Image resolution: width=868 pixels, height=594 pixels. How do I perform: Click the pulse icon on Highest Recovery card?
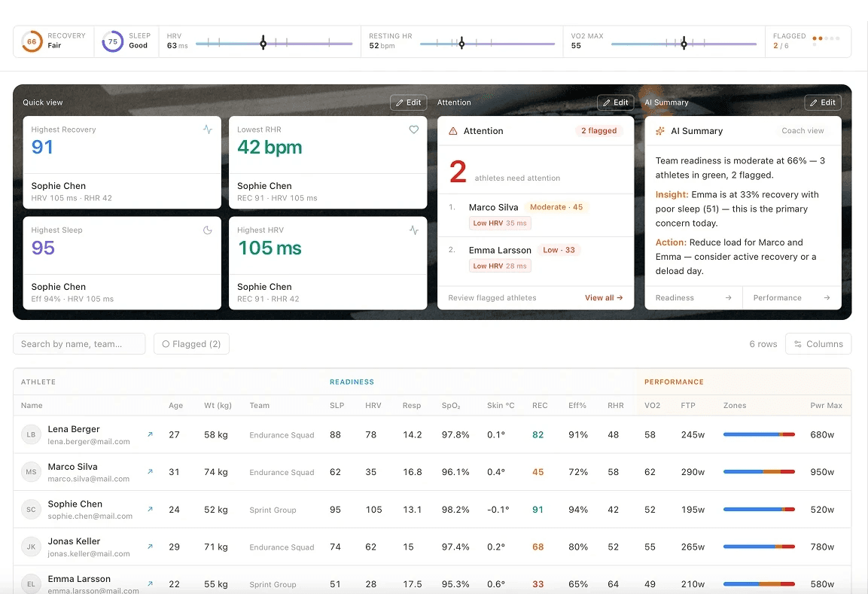coord(208,129)
